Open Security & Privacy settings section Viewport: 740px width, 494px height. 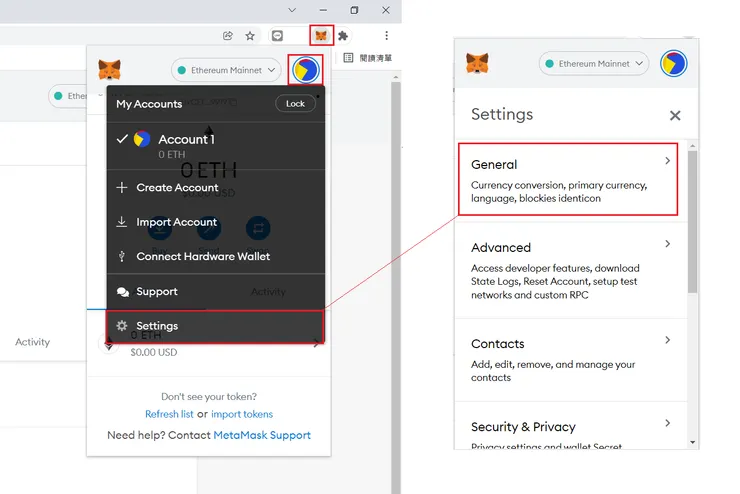[x=571, y=426]
